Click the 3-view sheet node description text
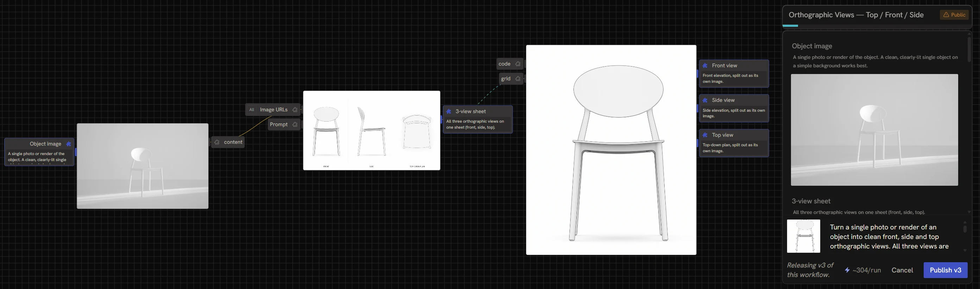 click(475, 124)
